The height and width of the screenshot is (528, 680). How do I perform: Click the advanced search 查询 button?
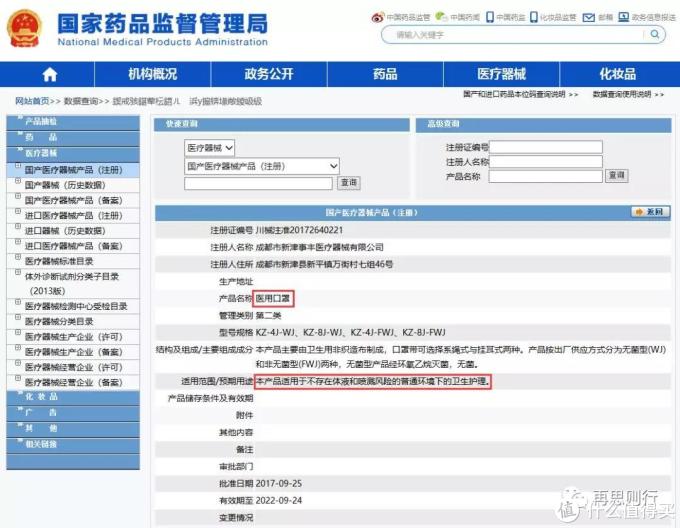point(616,175)
